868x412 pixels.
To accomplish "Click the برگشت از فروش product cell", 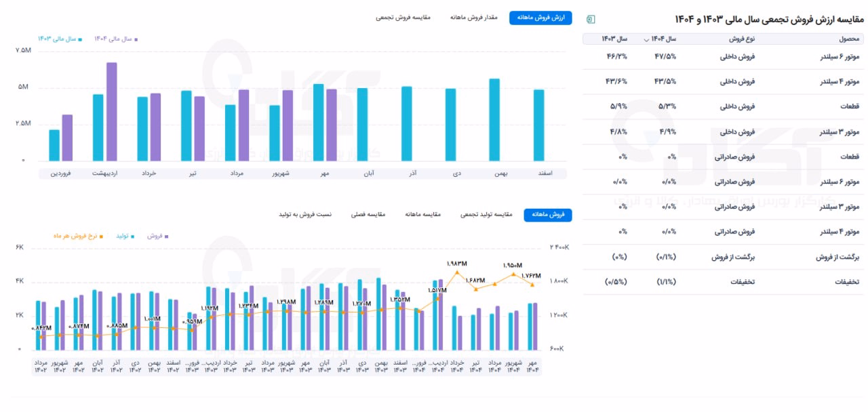I will [838, 257].
